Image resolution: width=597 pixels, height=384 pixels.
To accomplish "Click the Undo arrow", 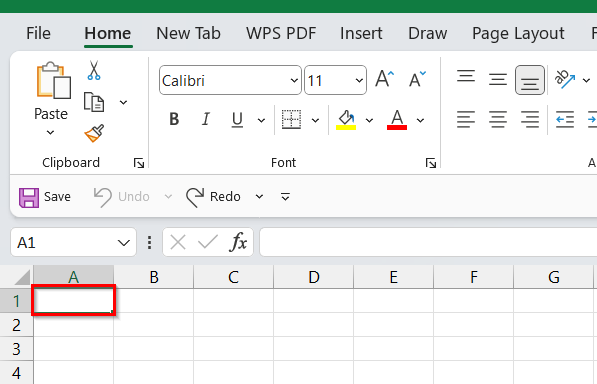I will pyautogui.click(x=103, y=197).
